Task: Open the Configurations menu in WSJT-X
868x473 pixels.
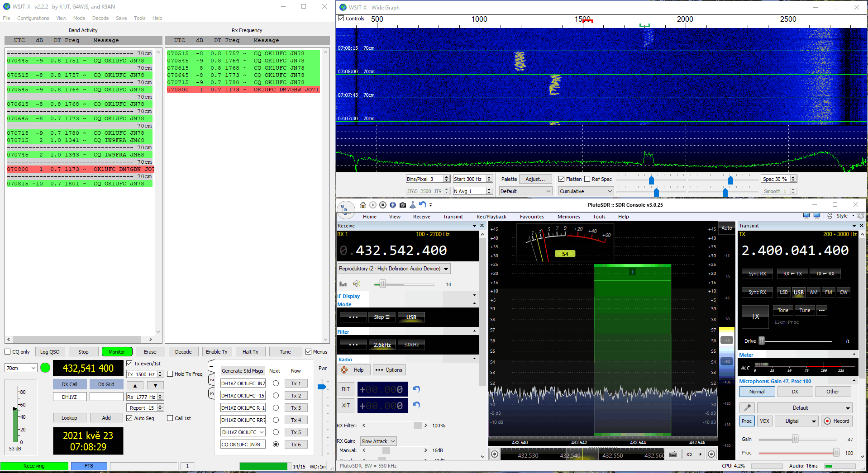Action: (x=33, y=18)
